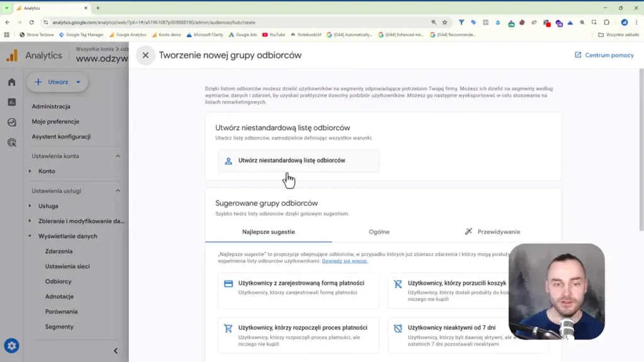The height and width of the screenshot is (362, 644).
Task: Select Segmenty in the sidebar
Action: click(59, 327)
